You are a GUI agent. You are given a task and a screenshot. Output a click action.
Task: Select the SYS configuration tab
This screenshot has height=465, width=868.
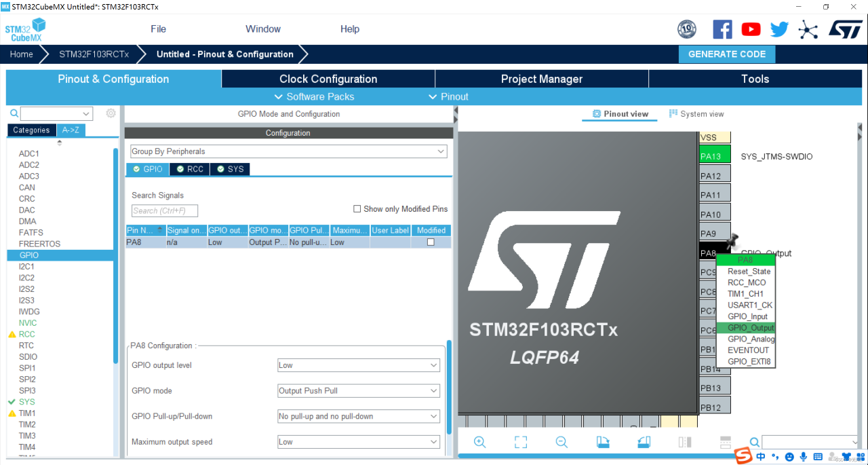pyautogui.click(x=230, y=169)
